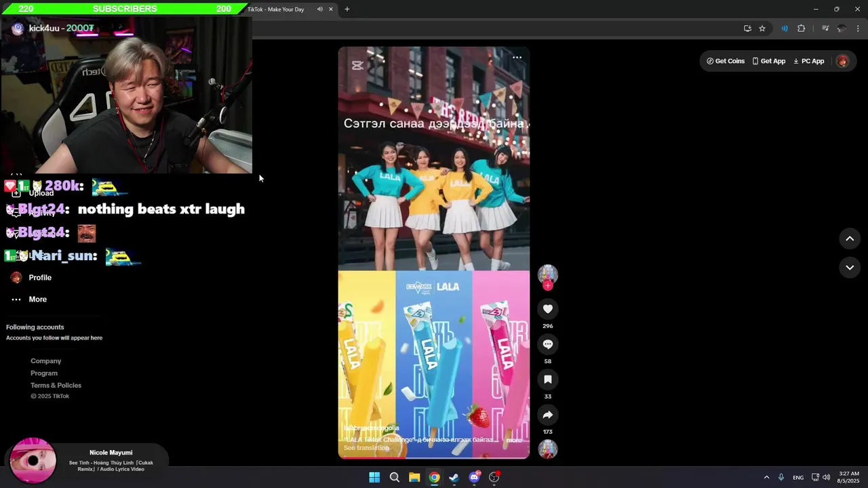Bookmark this page with the star icon
This screenshot has height=488, width=868.
tap(762, 28)
